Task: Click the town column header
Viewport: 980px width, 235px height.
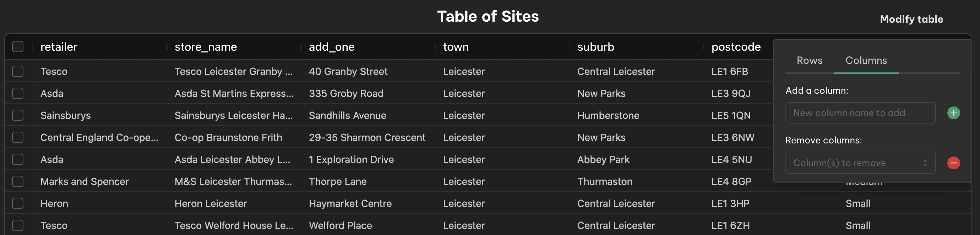Action: 456,47
